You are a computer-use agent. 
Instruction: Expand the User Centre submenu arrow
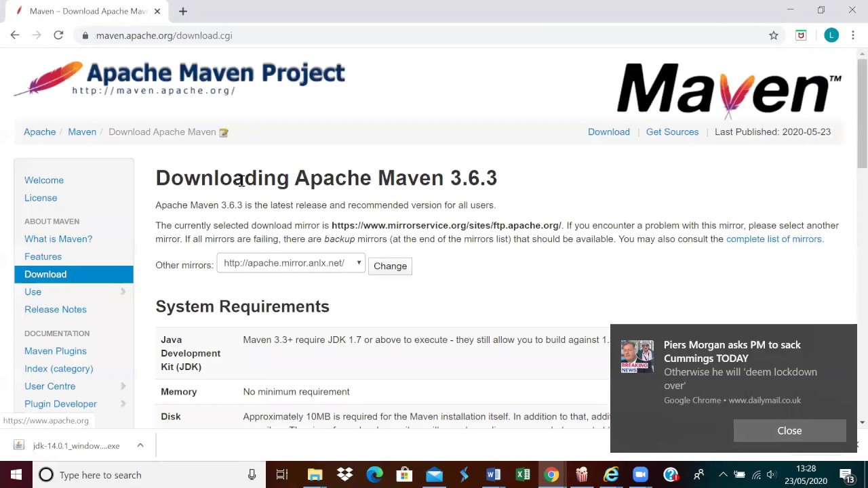tap(123, 386)
